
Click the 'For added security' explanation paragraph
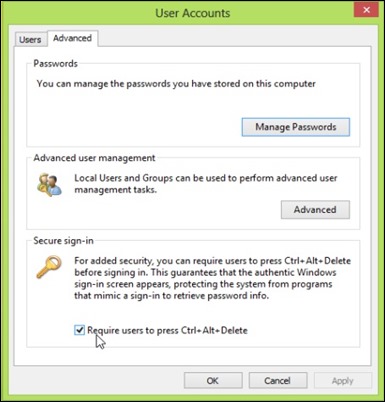coord(212,278)
